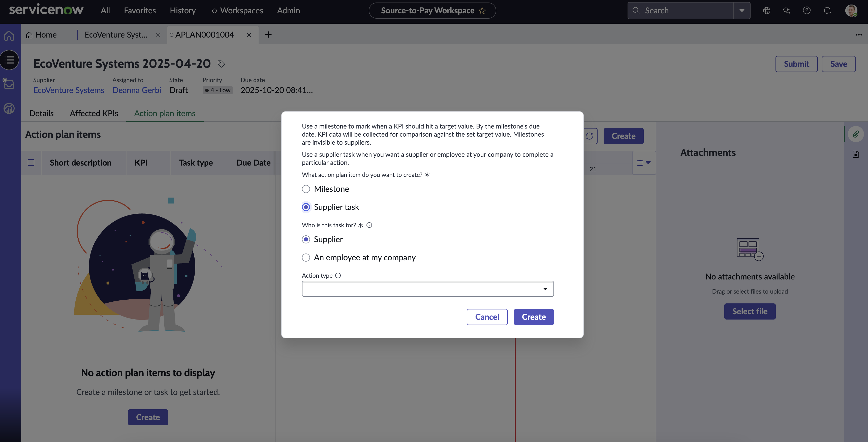Close the EcoVenture Syst... tab

tap(158, 35)
